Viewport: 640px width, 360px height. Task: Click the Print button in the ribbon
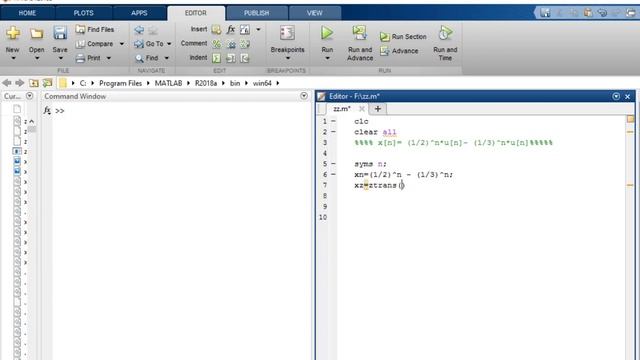89,58
